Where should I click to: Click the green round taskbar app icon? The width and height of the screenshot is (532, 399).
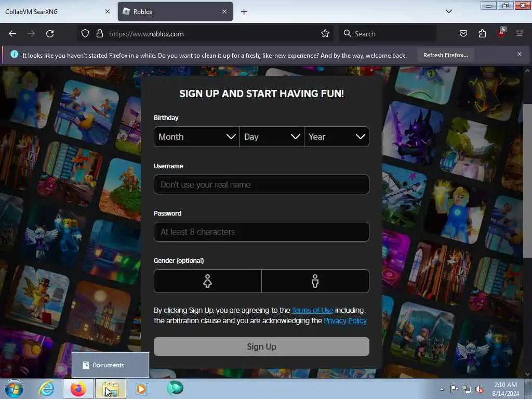click(x=175, y=388)
